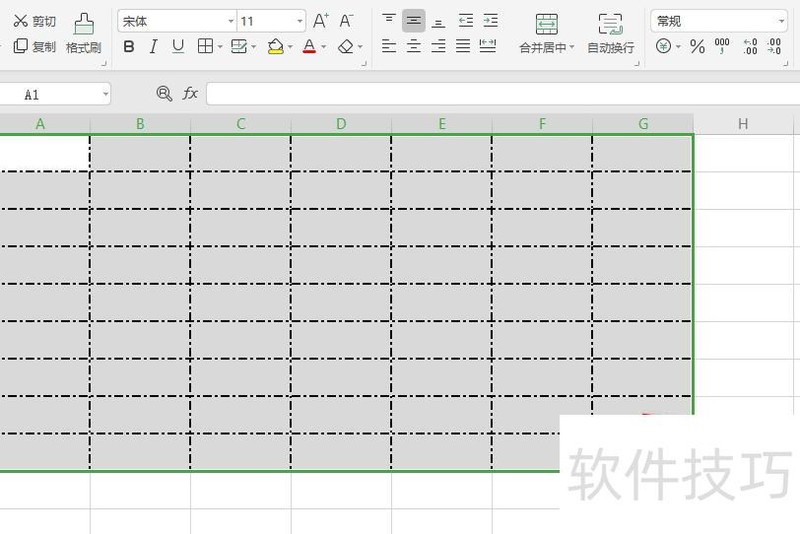Increase indent icon
The height and width of the screenshot is (534, 800).
click(x=490, y=21)
